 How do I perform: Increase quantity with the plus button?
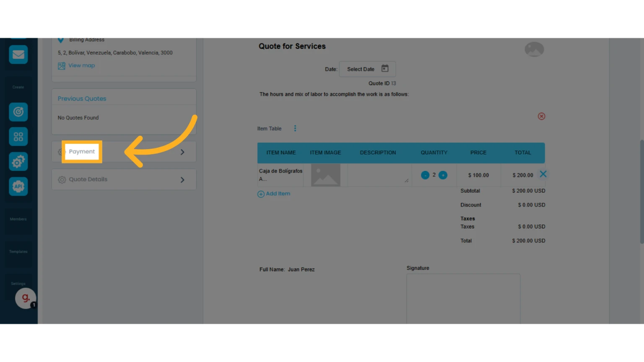pyautogui.click(x=443, y=175)
